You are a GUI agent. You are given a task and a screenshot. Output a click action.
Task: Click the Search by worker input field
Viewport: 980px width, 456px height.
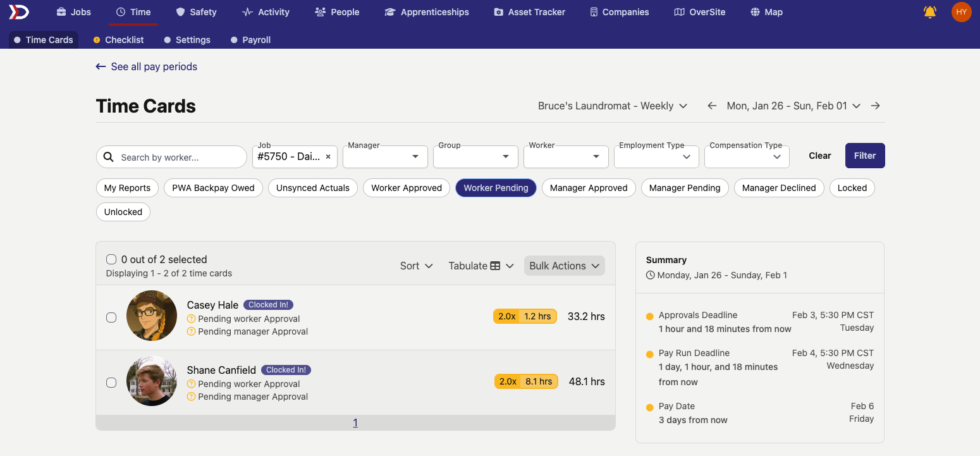coord(178,157)
